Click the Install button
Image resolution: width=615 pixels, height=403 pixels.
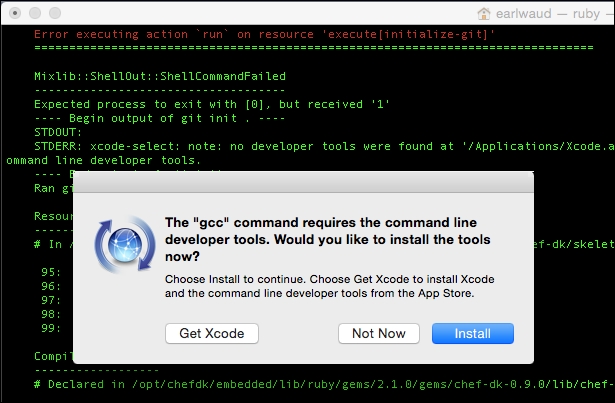[x=473, y=333]
